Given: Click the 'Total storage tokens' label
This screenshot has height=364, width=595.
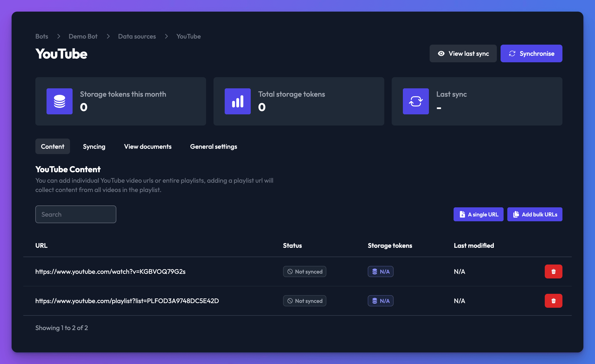Looking at the screenshot, I should (x=291, y=94).
